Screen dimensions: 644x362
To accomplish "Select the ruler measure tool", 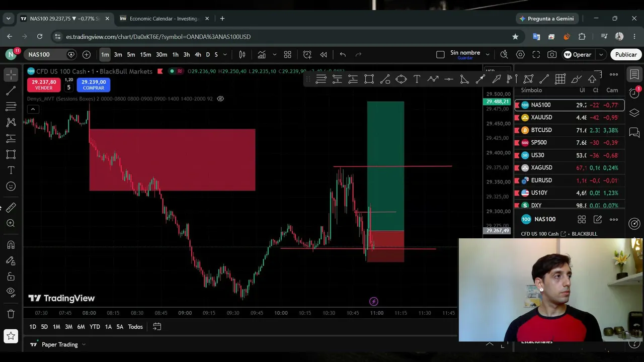I will click(x=11, y=207).
